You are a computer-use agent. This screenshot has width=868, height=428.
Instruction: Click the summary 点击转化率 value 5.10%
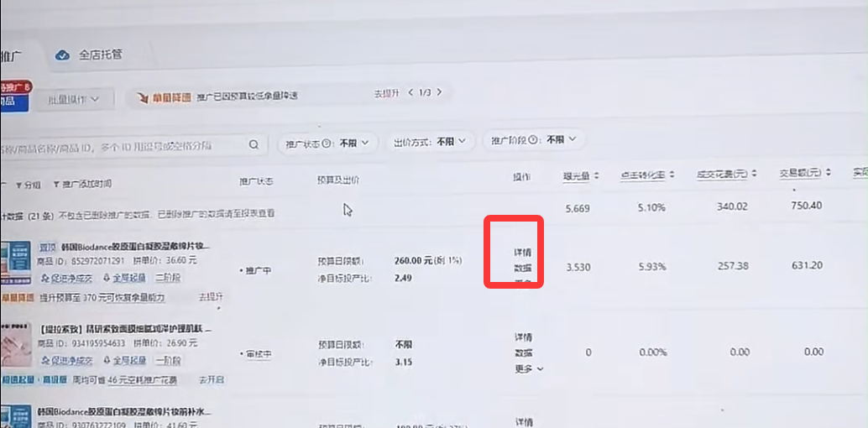(651, 208)
